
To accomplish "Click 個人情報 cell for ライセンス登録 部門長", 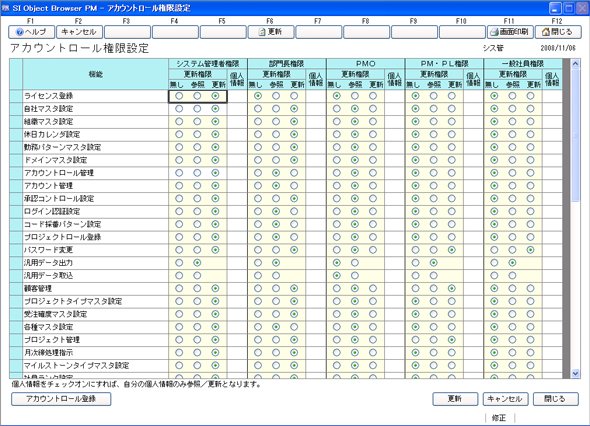I will point(316,96).
